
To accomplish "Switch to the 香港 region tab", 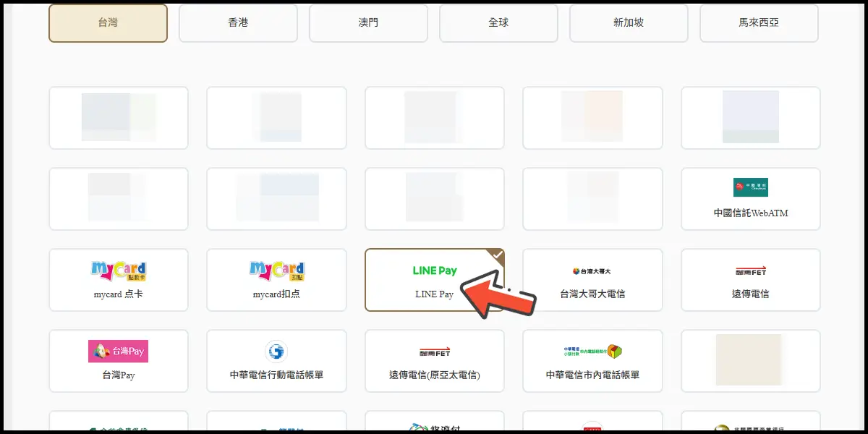I will [x=238, y=23].
